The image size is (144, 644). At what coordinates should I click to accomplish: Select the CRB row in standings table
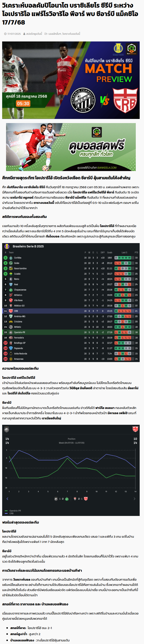click(x=71, y=311)
